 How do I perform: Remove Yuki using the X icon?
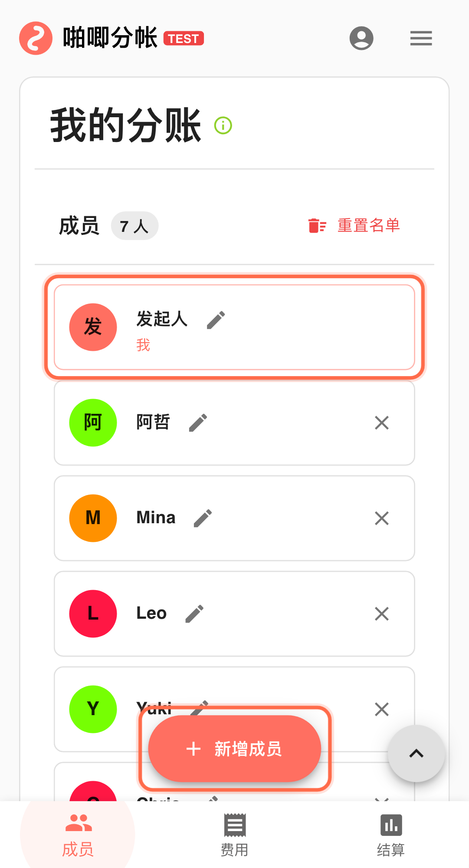382,709
